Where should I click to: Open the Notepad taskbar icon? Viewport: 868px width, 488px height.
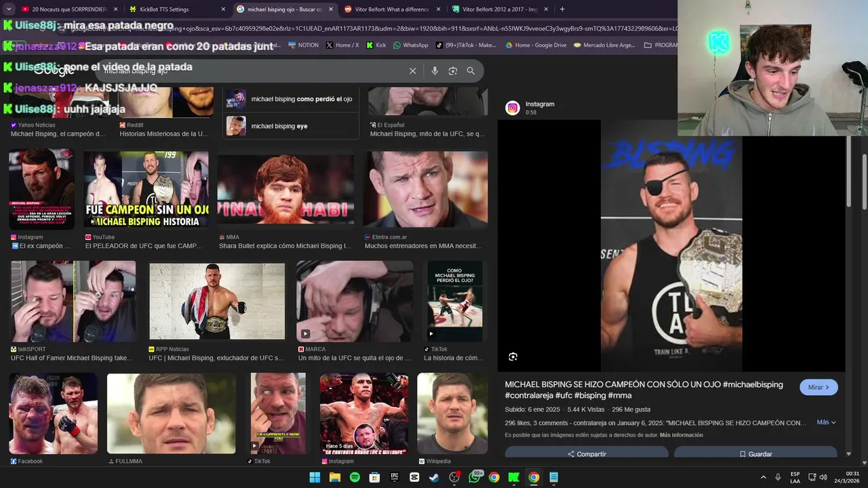[x=554, y=477]
